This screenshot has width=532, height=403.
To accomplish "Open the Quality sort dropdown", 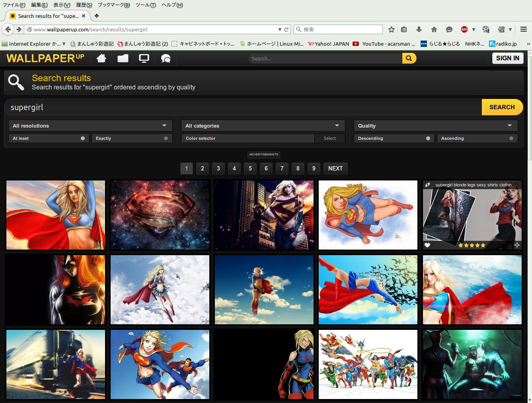I will pos(435,126).
